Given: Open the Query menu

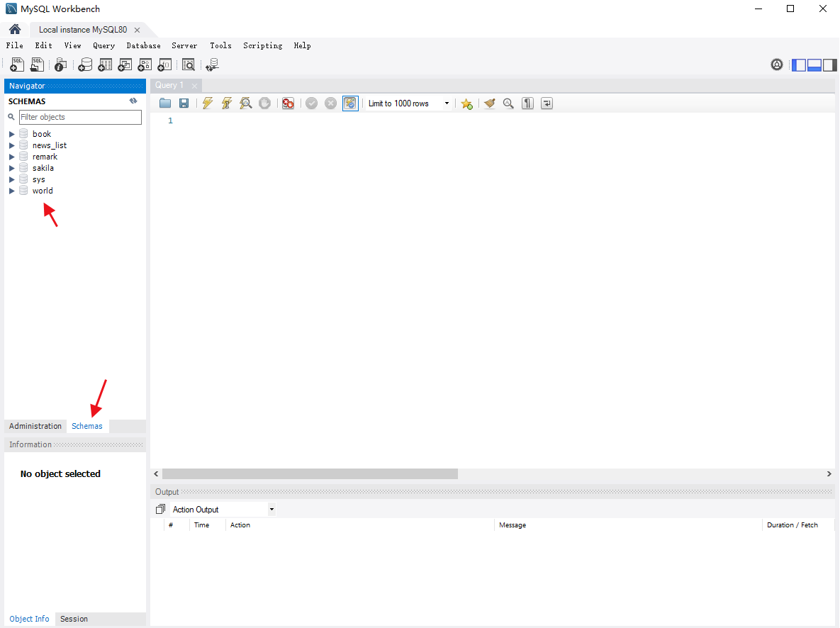Looking at the screenshot, I should tap(103, 45).
